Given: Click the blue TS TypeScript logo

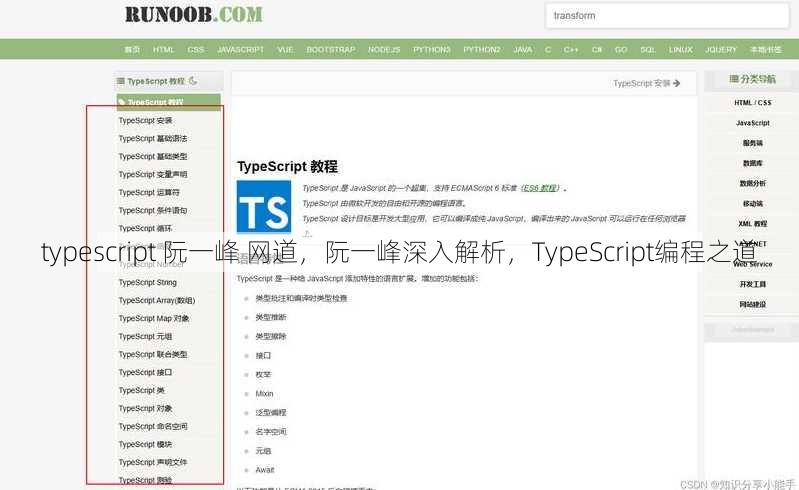Looking at the screenshot, I should click(x=264, y=206).
